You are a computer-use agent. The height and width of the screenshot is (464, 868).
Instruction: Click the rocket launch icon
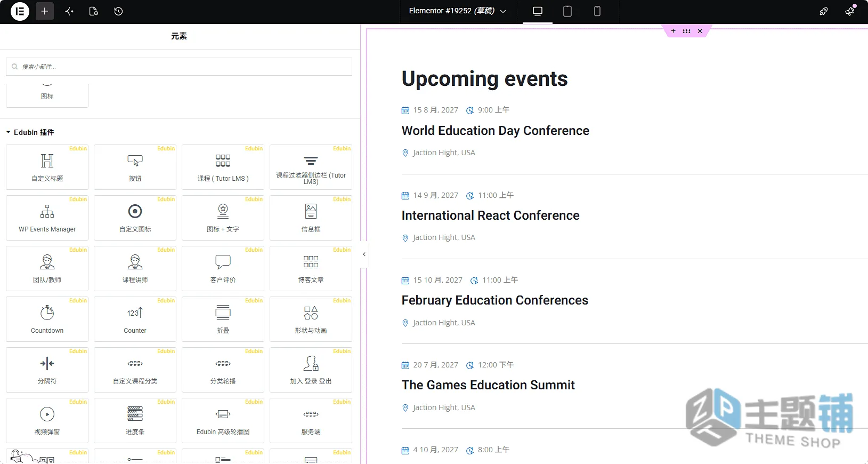(824, 11)
